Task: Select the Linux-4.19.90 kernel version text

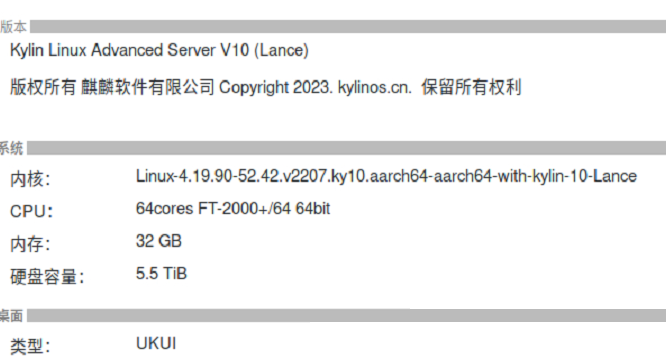Action: pos(386,176)
